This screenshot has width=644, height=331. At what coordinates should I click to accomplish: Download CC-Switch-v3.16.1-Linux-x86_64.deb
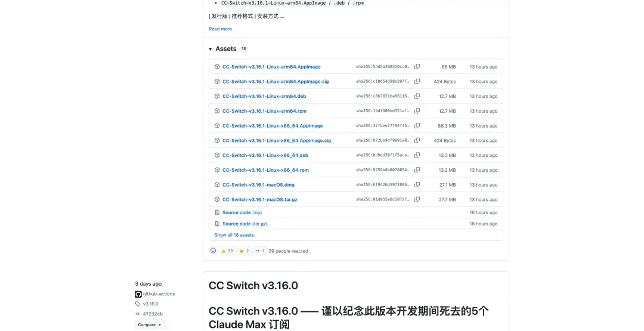(x=265, y=155)
